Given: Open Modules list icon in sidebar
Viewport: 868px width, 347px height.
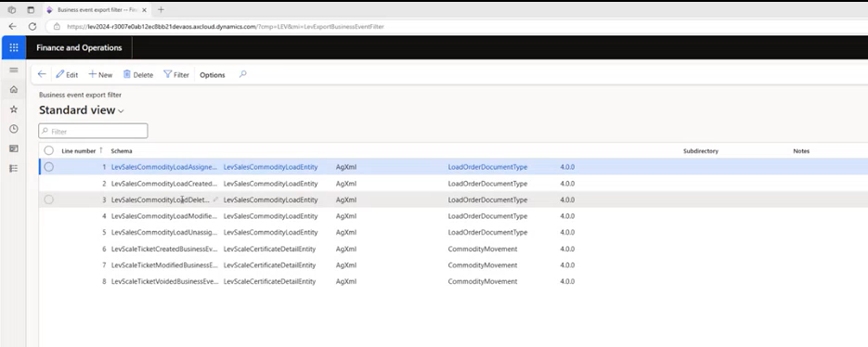Looking at the screenshot, I should pos(14,168).
